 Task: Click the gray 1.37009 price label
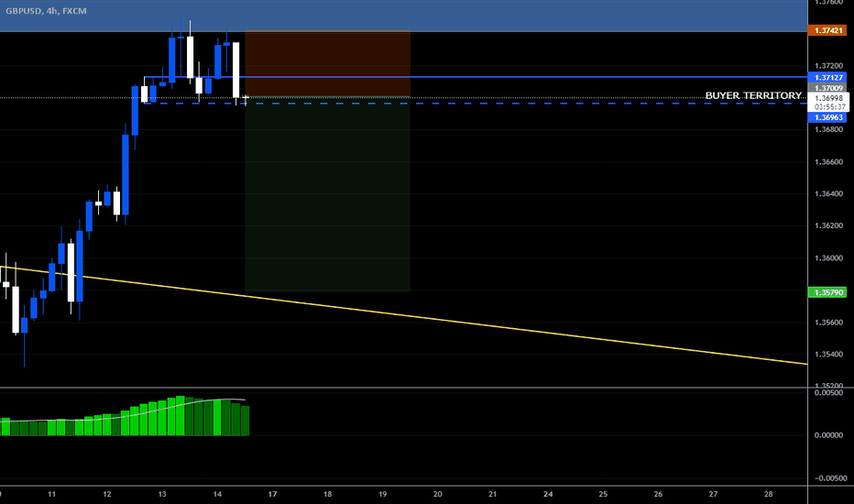[x=827, y=88]
